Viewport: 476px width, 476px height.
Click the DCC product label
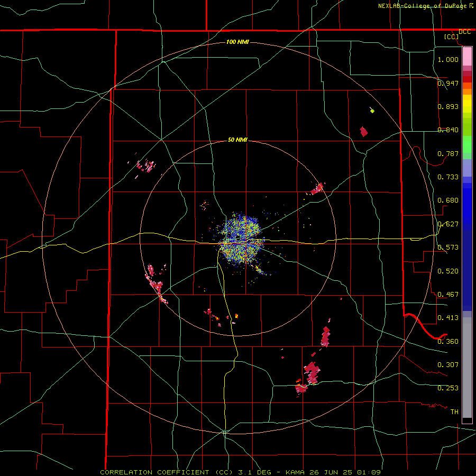click(465, 32)
